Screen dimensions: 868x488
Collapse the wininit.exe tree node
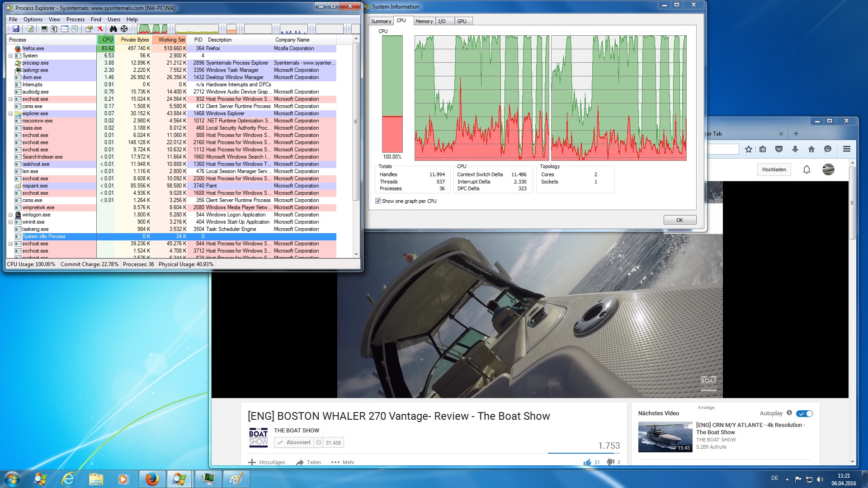(10, 222)
